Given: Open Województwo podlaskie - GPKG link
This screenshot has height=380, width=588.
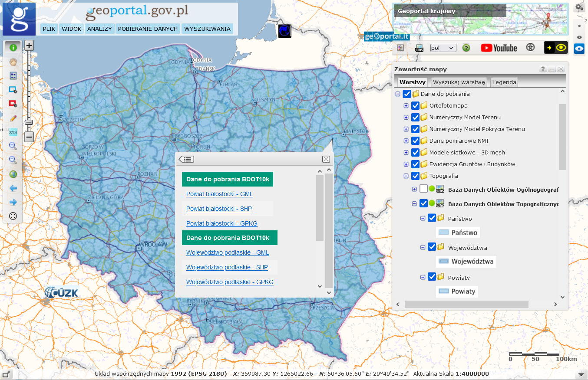Looking at the screenshot, I should pyautogui.click(x=230, y=282).
